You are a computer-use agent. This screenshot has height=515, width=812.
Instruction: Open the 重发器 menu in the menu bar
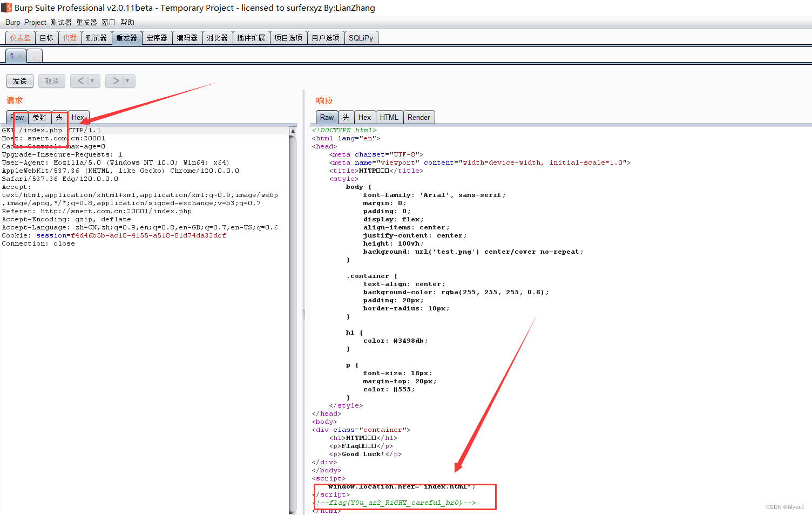click(86, 22)
